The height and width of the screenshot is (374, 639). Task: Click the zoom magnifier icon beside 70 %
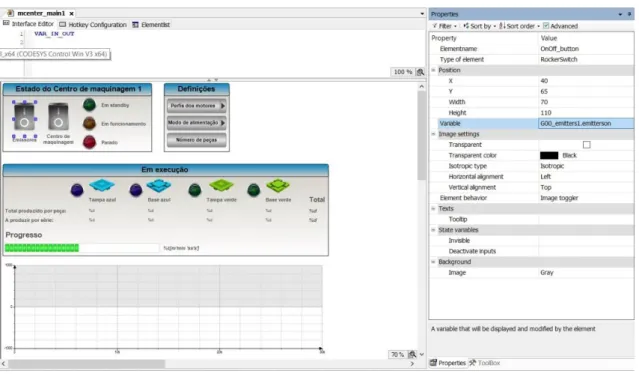[412, 354]
